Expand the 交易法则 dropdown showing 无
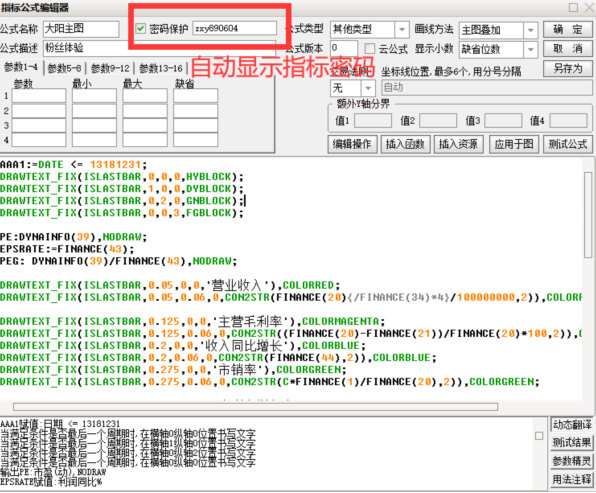 [353, 88]
